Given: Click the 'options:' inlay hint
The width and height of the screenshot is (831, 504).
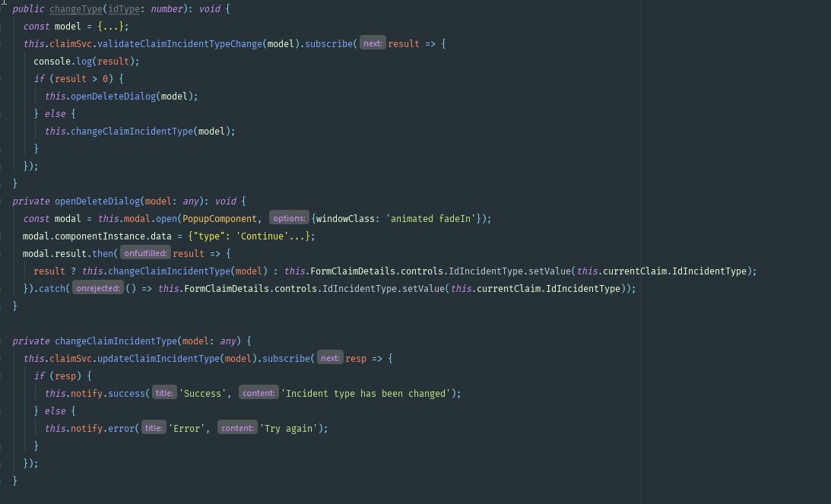Looking at the screenshot, I should pyautogui.click(x=289, y=218).
